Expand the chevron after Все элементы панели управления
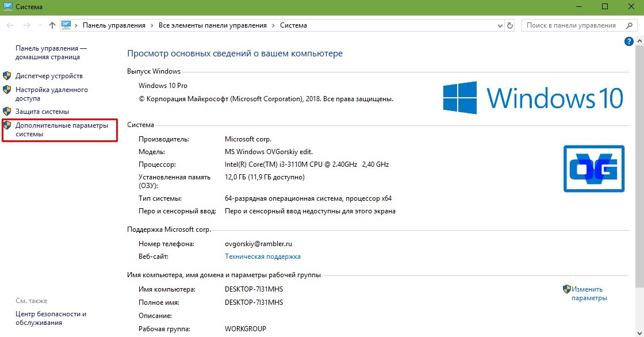 coord(274,25)
